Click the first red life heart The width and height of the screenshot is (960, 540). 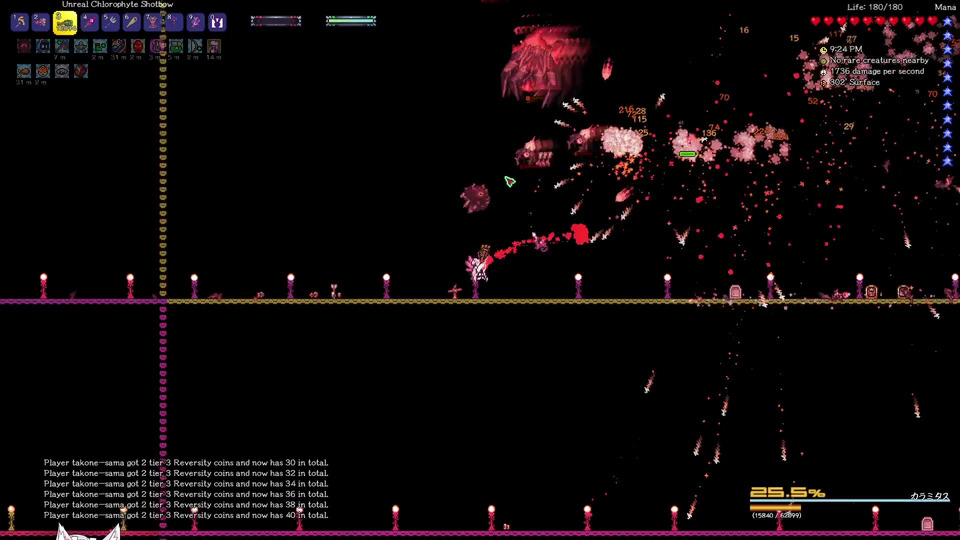(x=816, y=21)
